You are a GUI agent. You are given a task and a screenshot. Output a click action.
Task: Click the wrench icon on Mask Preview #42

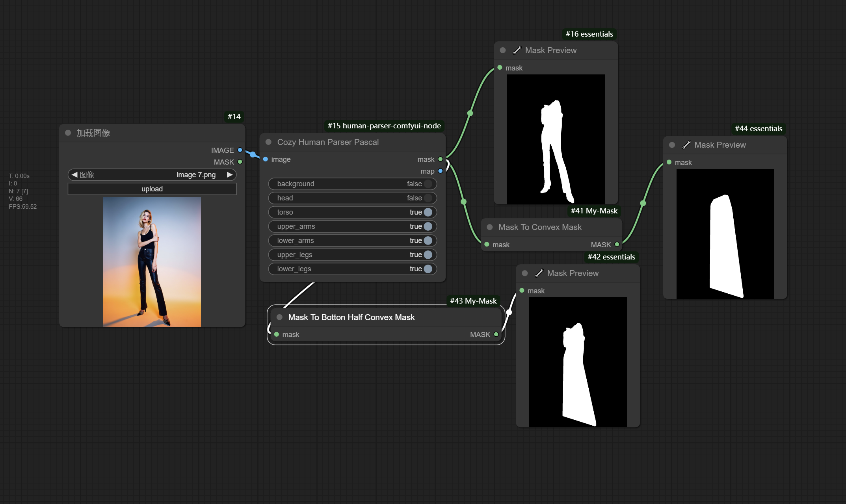point(539,273)
